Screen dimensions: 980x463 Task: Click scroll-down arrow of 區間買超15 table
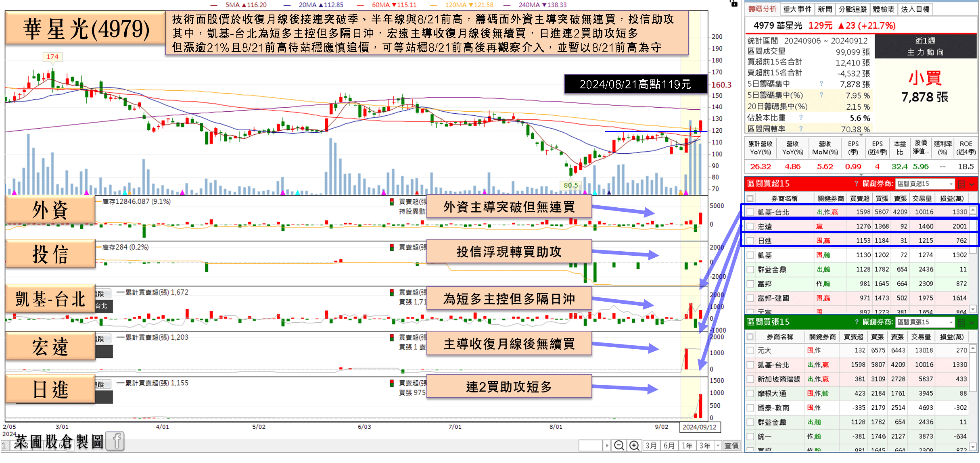[x=973, y=309]
